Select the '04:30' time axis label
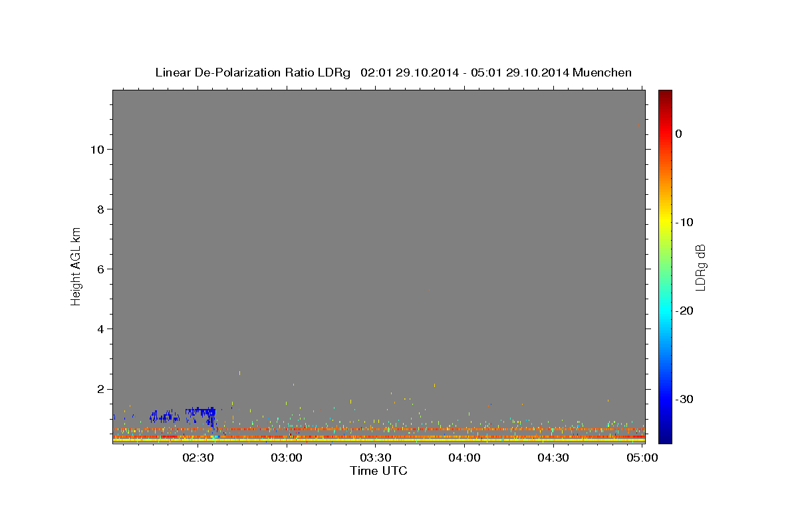Viewport: 798px width, 532px height. 553,458
